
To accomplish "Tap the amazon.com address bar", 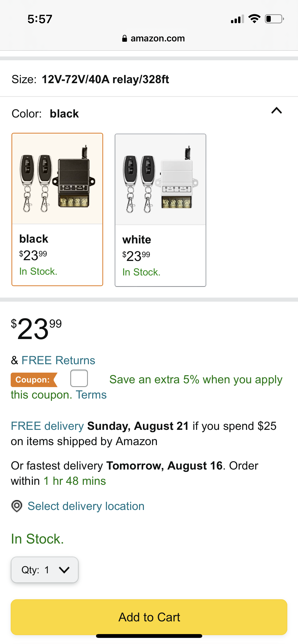I will coord(153,38).
